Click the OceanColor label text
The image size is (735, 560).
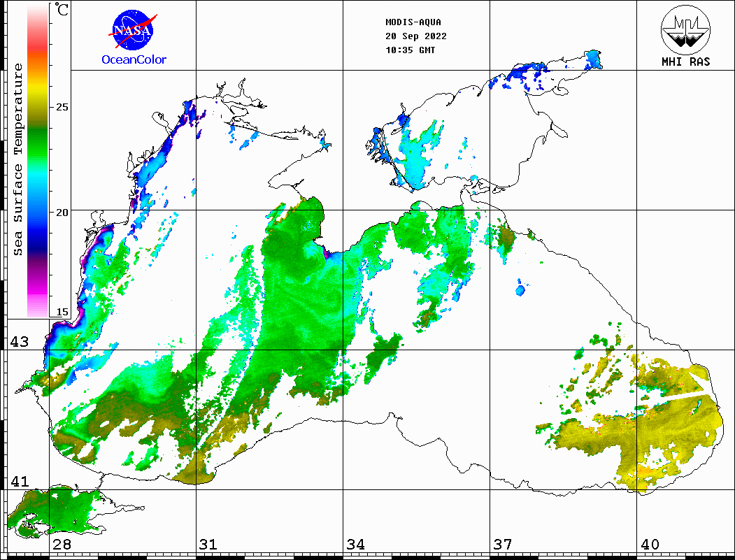(x=134, y=59)
